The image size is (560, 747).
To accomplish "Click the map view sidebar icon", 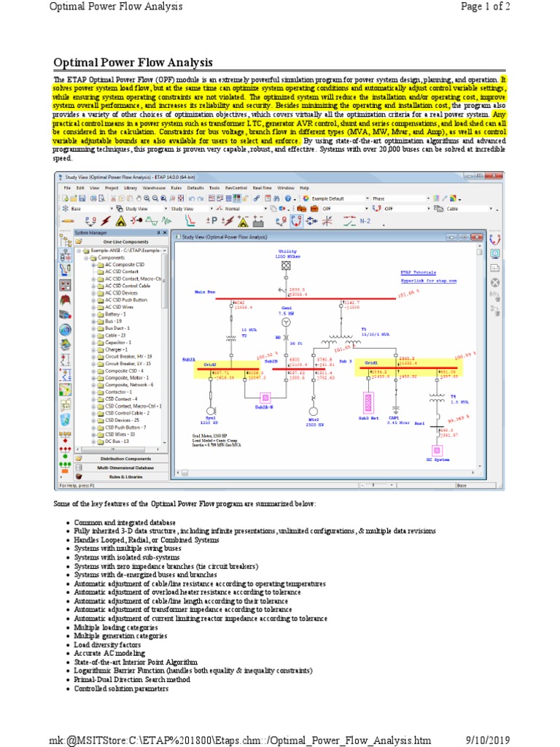I will (65, 390).
